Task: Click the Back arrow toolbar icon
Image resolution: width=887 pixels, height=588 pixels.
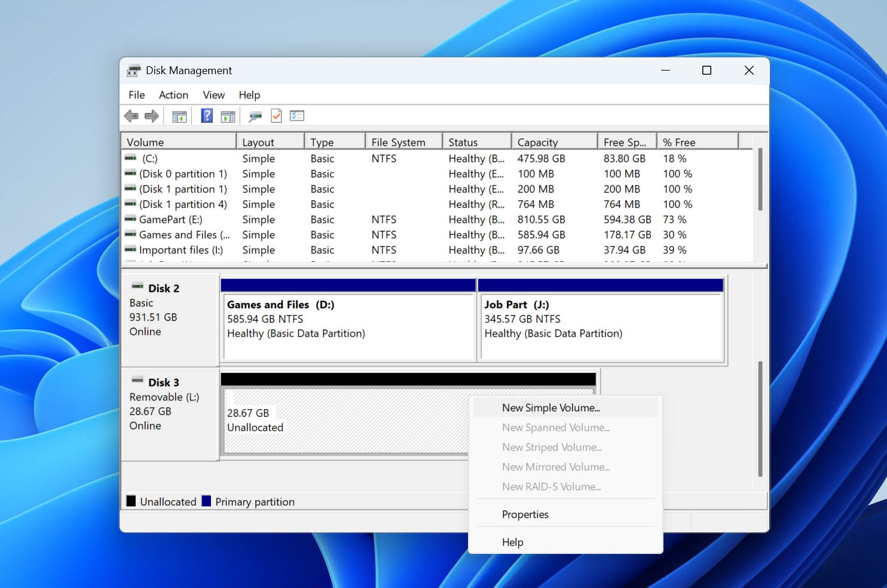Action: click(131, 116)
